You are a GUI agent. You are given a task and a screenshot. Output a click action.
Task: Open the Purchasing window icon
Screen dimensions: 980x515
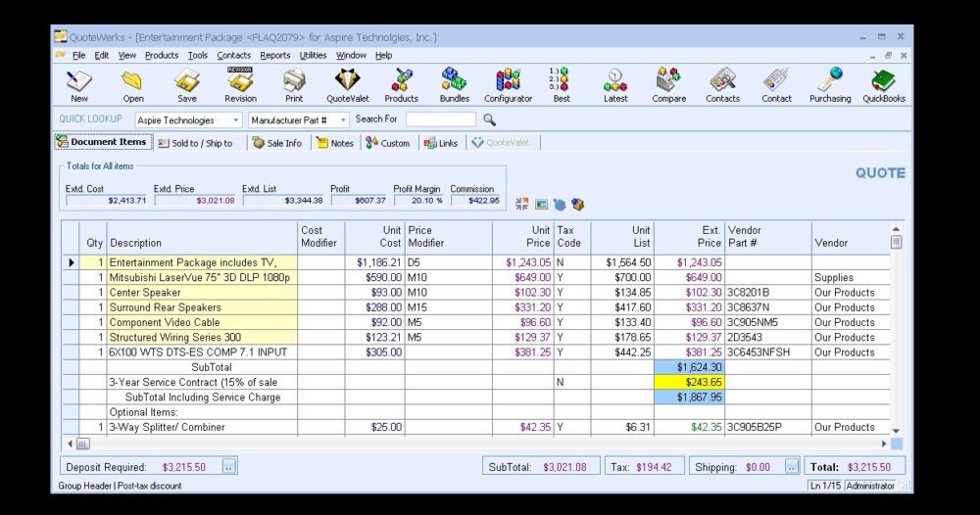point(830,85)
